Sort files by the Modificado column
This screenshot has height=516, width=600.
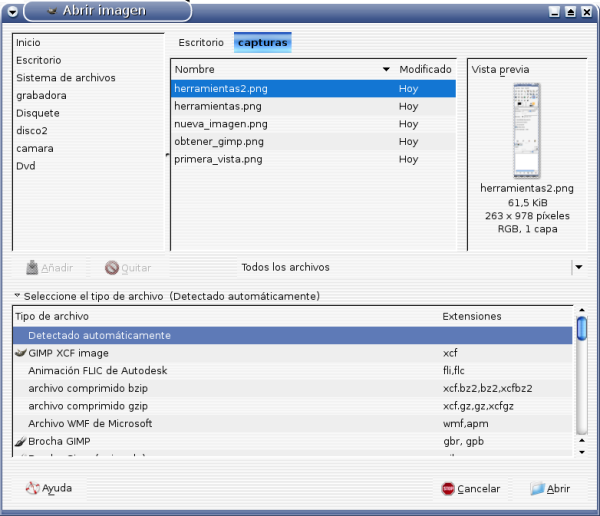[x=425, y=70]
